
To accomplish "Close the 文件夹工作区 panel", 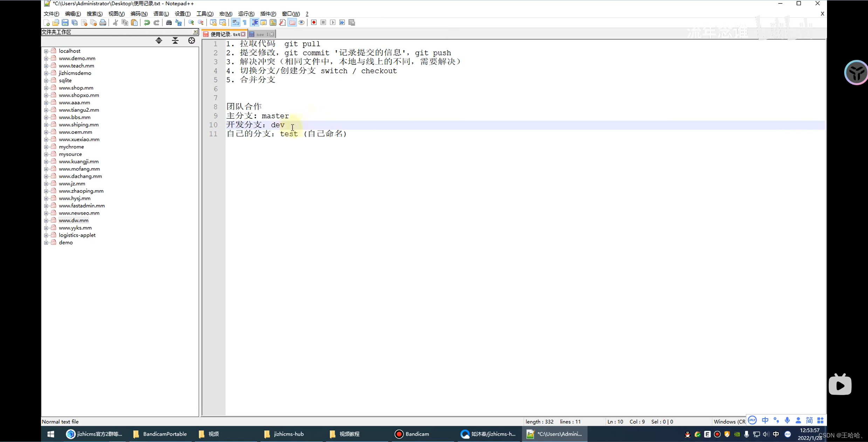I will [x=195, y=32].
